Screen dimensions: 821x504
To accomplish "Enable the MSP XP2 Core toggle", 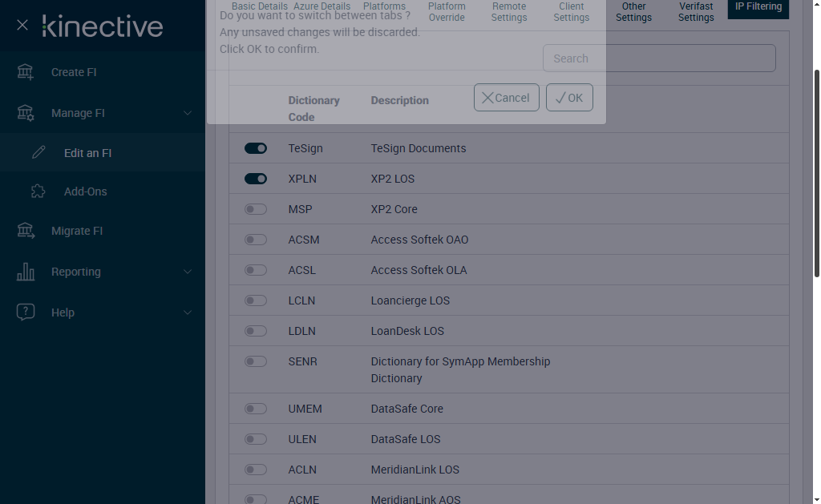I will pos(256,209).
